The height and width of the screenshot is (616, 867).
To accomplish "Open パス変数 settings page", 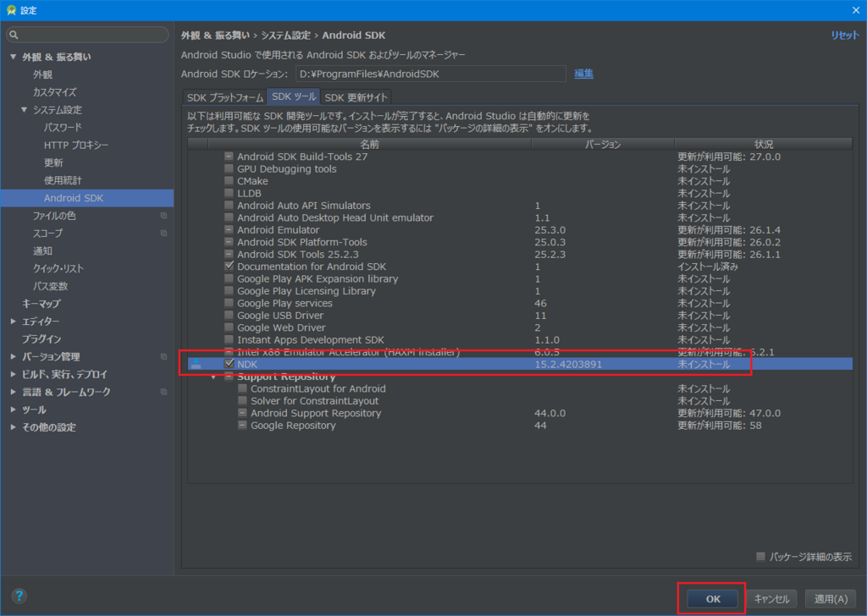I will point(50,286).
